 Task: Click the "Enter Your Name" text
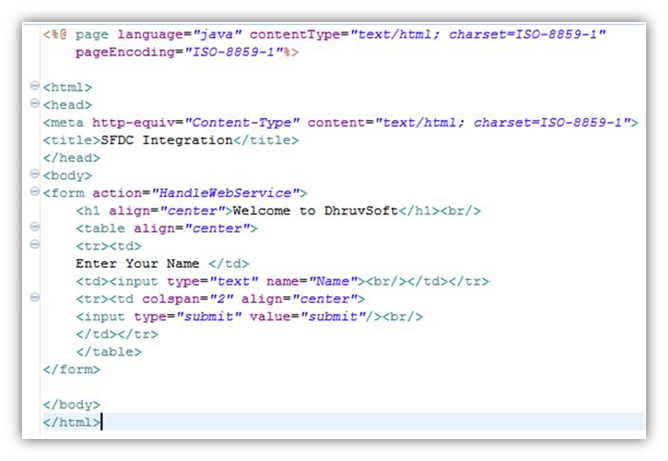coord(137,264)
